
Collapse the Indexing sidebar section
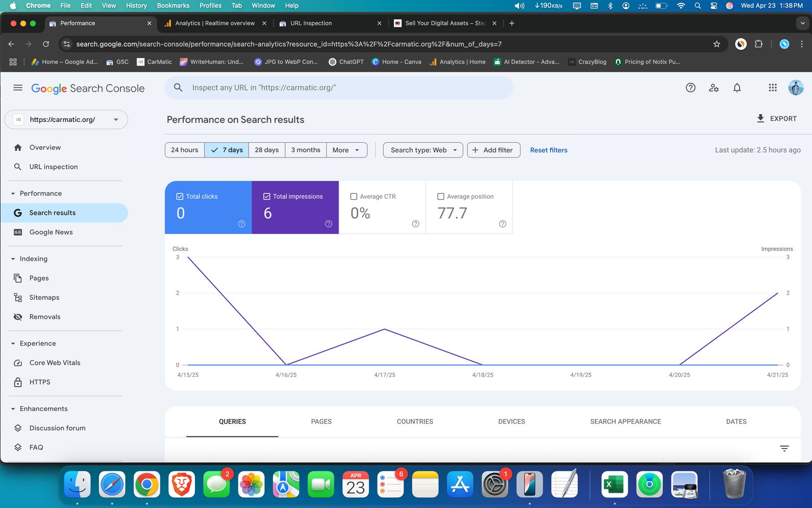pos(13,259)
